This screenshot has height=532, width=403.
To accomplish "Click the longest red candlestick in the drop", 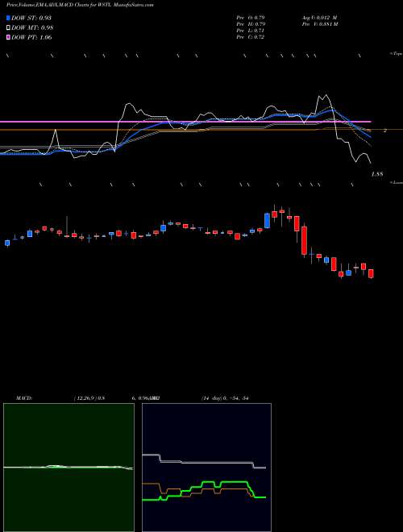I will click(304, 240).
